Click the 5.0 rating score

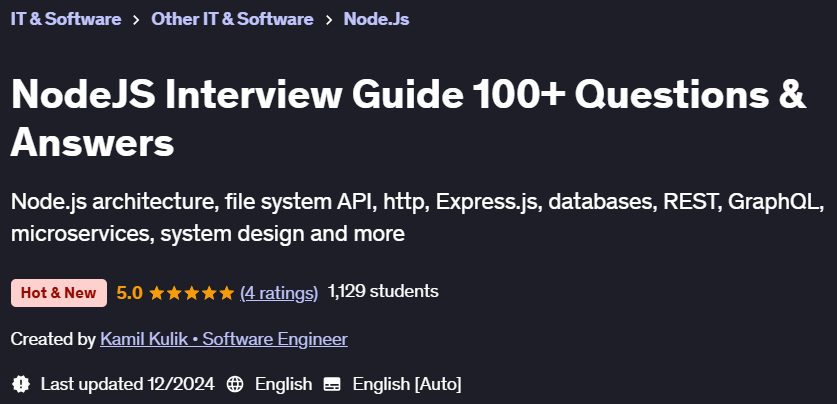pyautogui.click(x=130, y=292)
